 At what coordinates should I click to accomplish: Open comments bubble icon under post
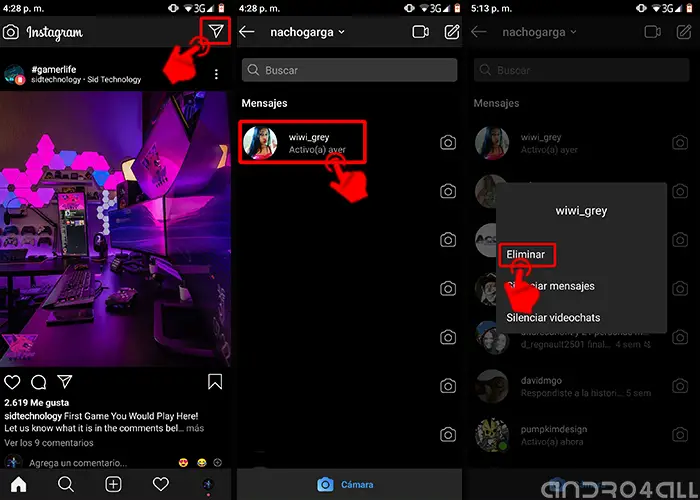point(38,382)
